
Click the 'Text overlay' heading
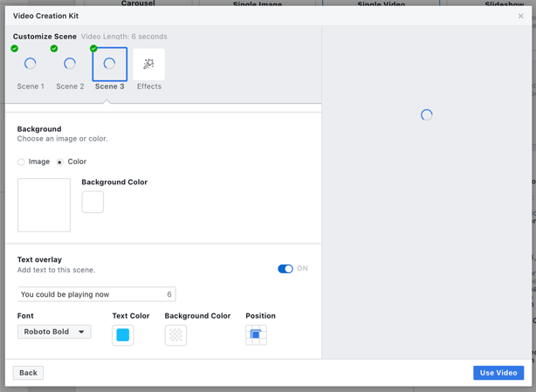tap(39, 260)
